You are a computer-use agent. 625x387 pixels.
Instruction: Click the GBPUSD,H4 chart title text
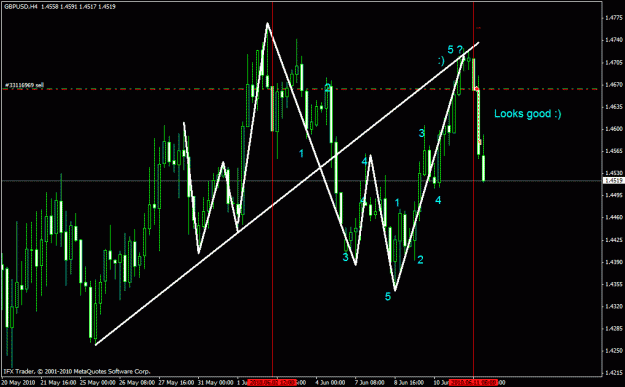tap(60, 6)
